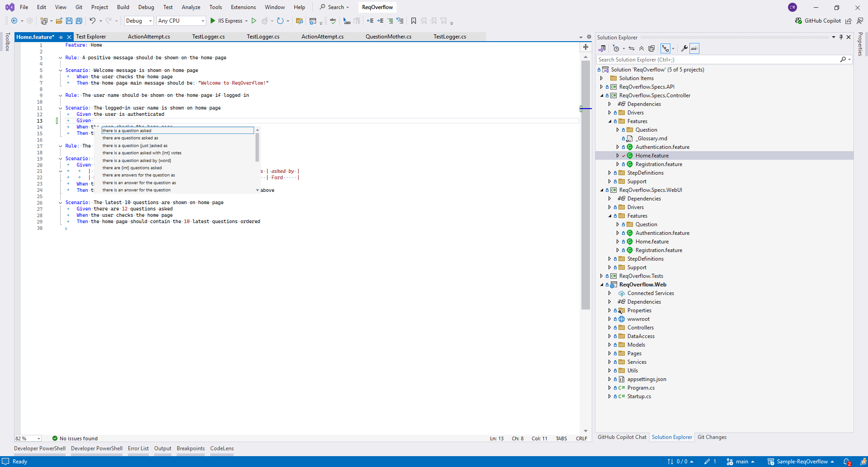Switch views using the Solution Explorer views icon
This screenshot has width=868, height=467.
pyautogui.click(x=602, y=48)
